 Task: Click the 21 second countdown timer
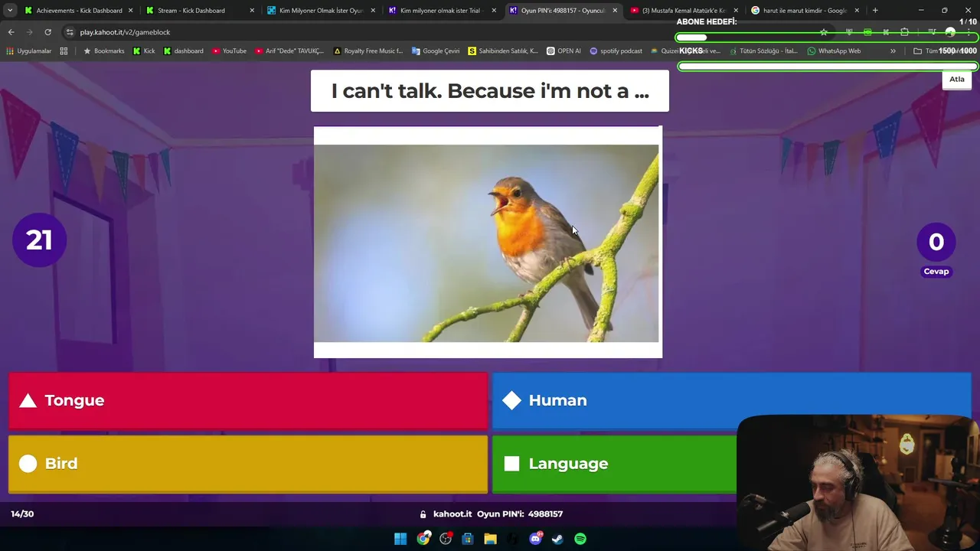click(x=39, y=240)
